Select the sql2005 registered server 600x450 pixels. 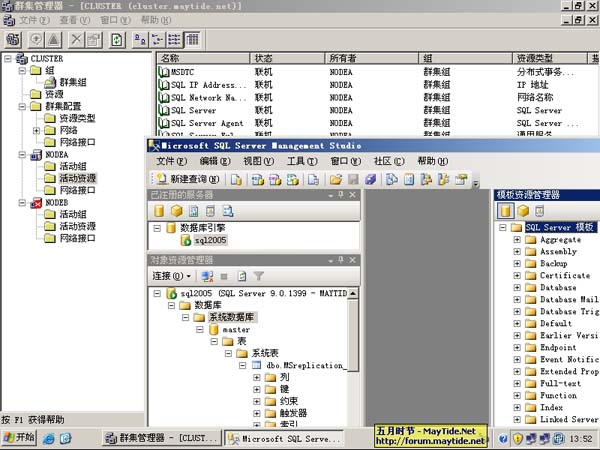[208, 241]
